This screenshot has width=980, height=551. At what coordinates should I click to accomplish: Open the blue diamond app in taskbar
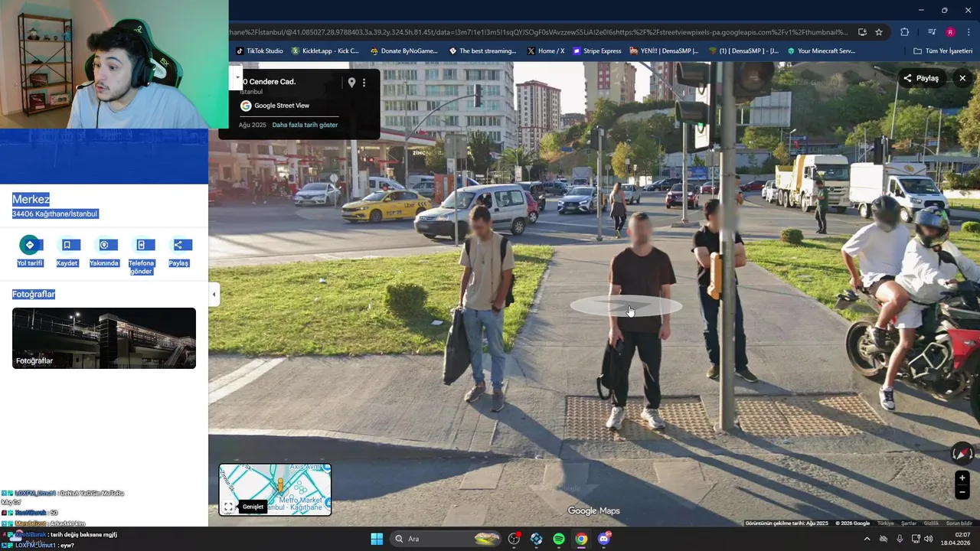pos(537,539)
